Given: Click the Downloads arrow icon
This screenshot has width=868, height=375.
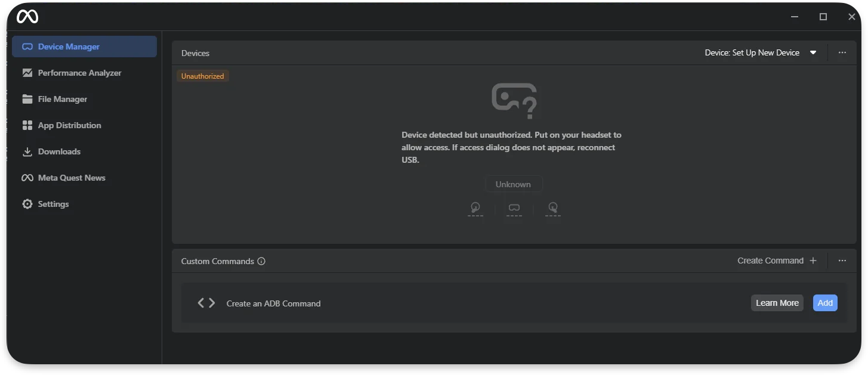Looking at the screenshot, I should [27, 151].
